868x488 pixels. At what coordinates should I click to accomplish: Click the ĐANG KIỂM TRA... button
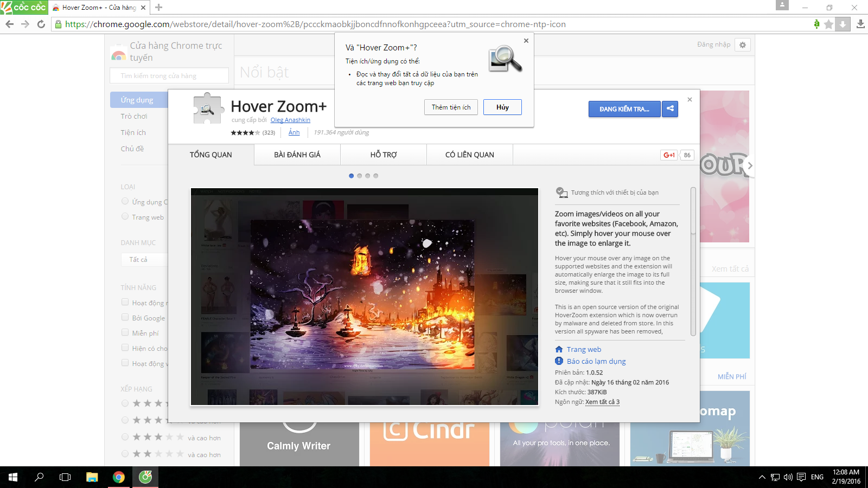tap(624, 109)
